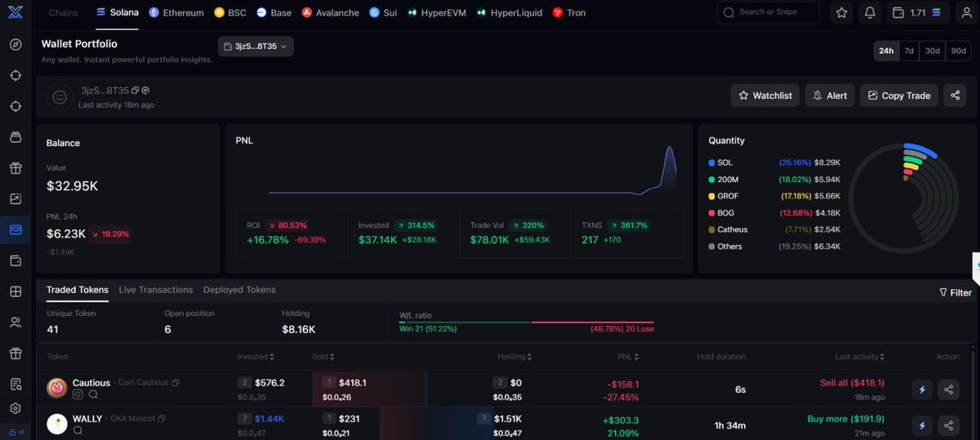The height and width of the screenshot is (440, 980).
Task: Click the favorites star icon in top bar
Action: (x=842, y=13)
